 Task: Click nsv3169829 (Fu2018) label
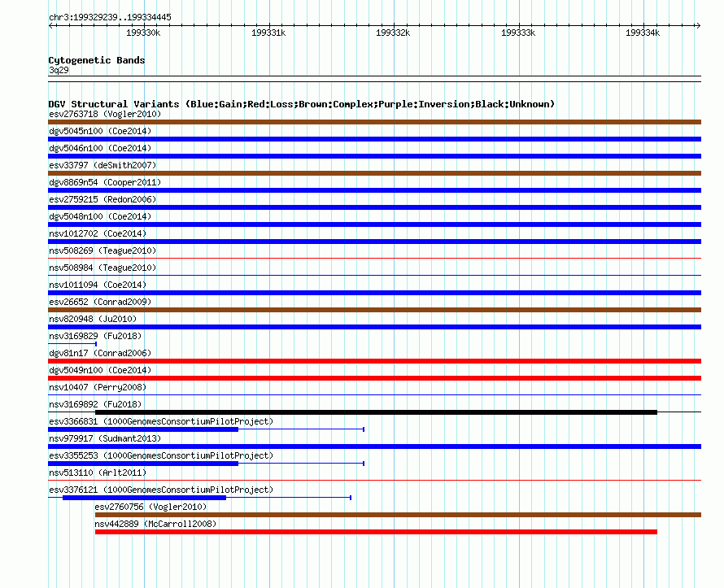tap(94, 336)
